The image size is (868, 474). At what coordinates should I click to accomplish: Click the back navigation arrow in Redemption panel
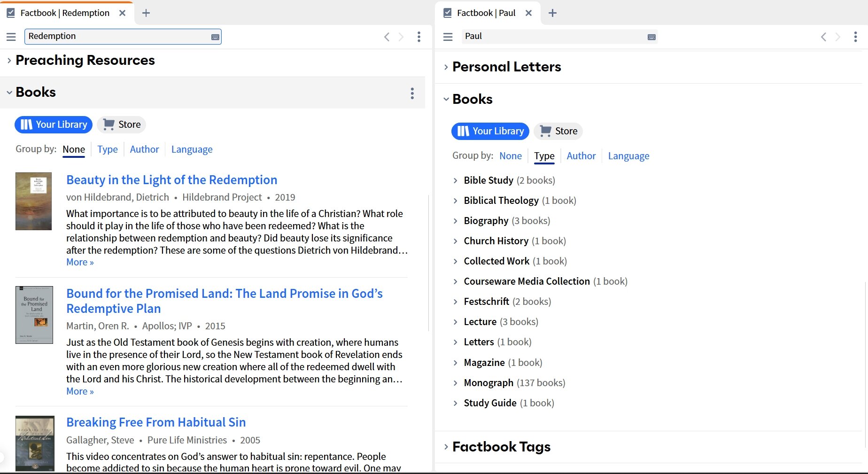(387, 37)
